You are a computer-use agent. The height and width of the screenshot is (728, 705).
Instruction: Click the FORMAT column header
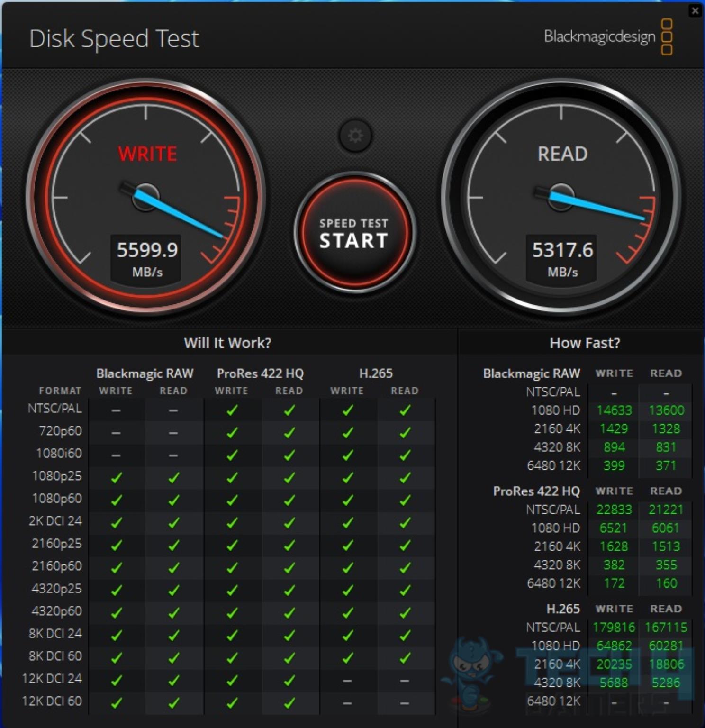(60, 391)
